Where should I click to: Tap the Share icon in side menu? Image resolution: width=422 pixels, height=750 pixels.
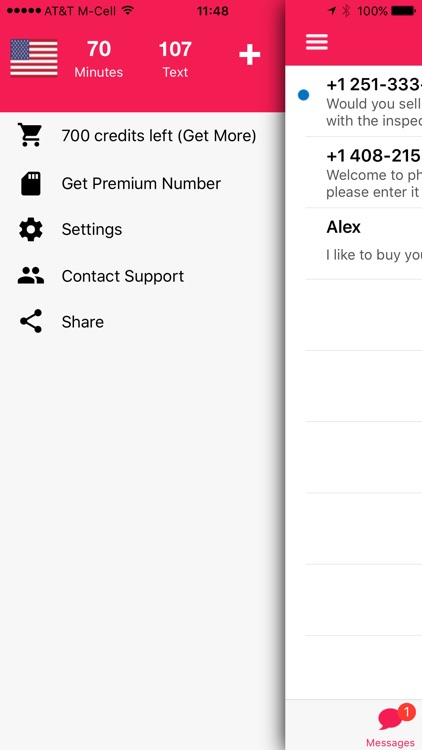(31, 321)
